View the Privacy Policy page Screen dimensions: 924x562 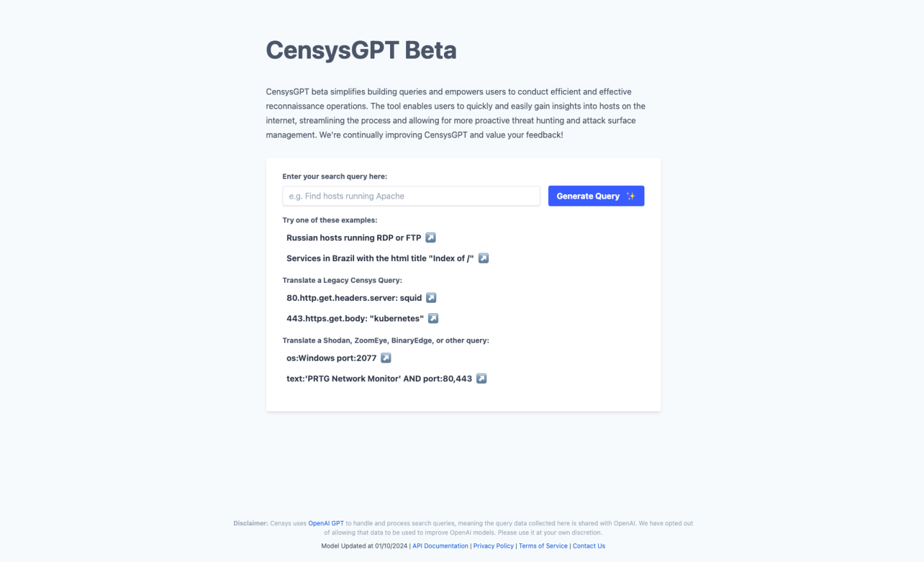click(493, 545)
